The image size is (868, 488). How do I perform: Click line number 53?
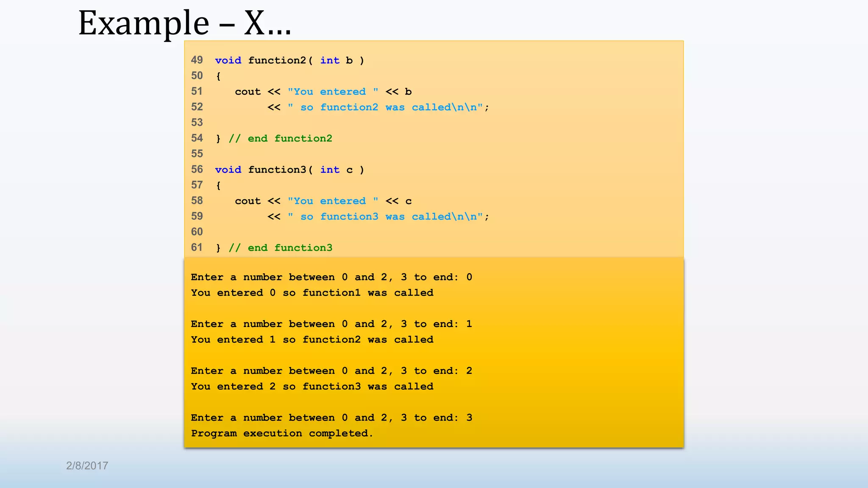click(197, 123)
